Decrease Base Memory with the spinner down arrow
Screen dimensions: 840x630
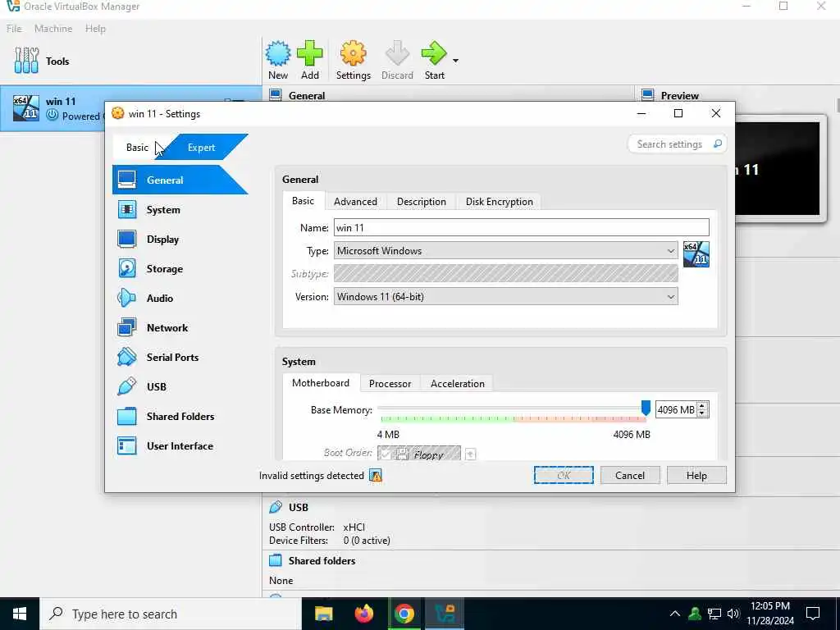pyautogui.click(x=702, y=413)
